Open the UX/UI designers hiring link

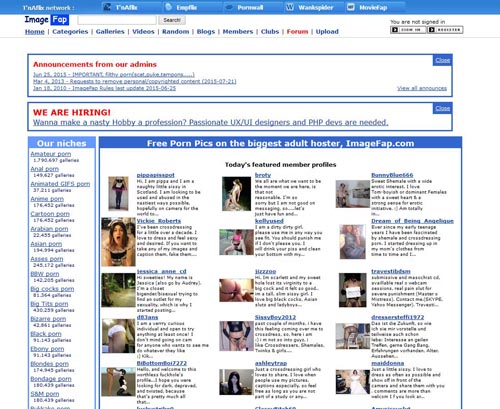(211, 122)
